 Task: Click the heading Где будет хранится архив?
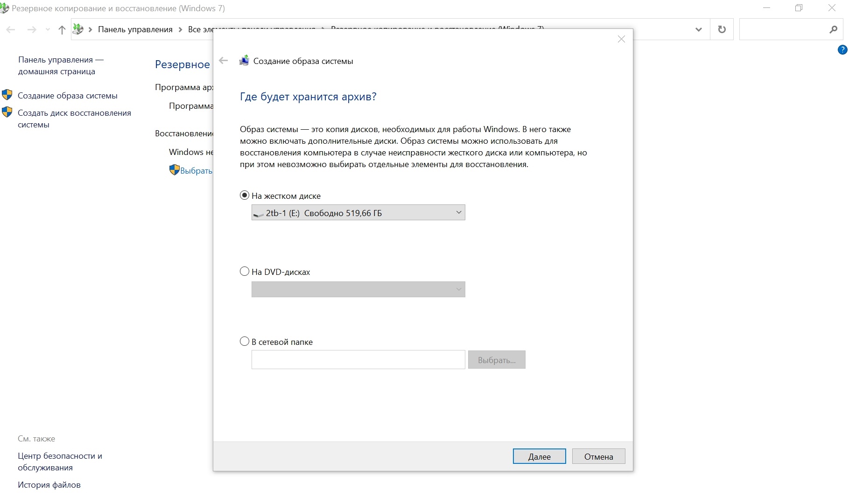click(x=308, y=97)
